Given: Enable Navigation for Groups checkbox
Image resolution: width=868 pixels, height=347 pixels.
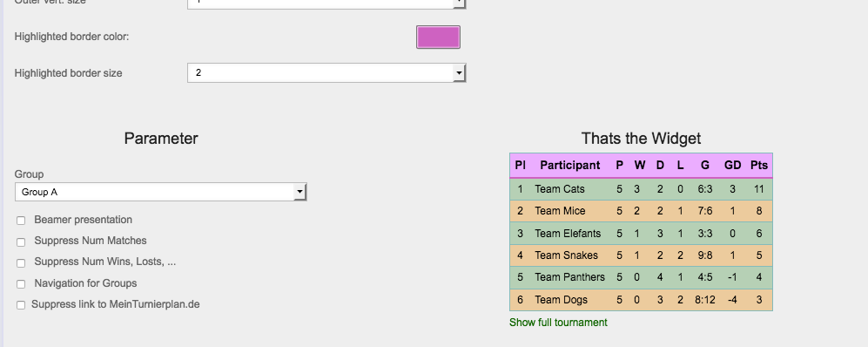Looking at the screenshot, I should (21, 284).
